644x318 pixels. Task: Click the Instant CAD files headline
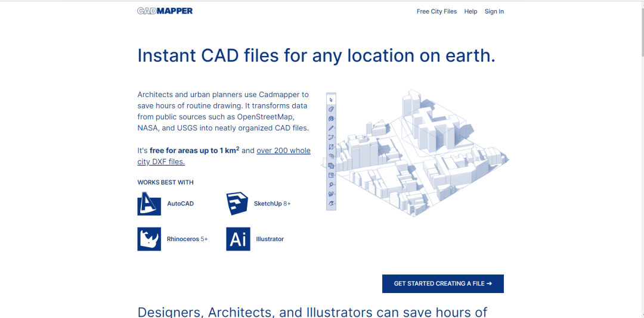(316, 56)
